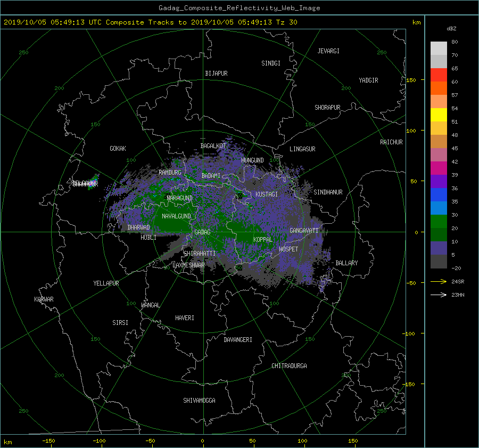Click the dBZ legend heading
The width and height of the screenshot is (479, 448).
(451, 29)
